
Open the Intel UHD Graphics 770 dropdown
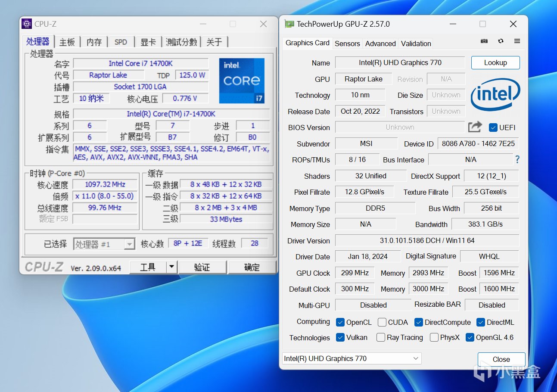(x=352, y=358)
